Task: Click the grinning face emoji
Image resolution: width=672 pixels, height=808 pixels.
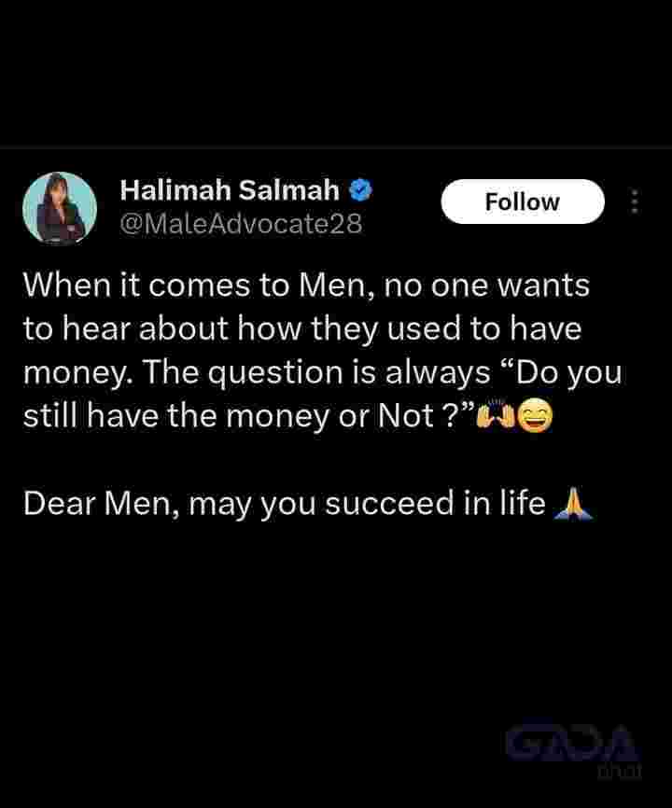Action: pyautogui.click(x=535, y=415)
